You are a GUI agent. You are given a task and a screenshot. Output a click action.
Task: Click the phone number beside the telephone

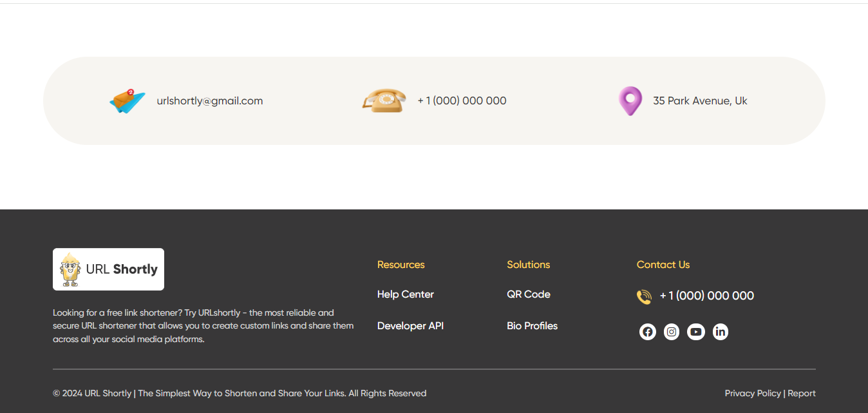pyautogui.click(x=462, y=101)
